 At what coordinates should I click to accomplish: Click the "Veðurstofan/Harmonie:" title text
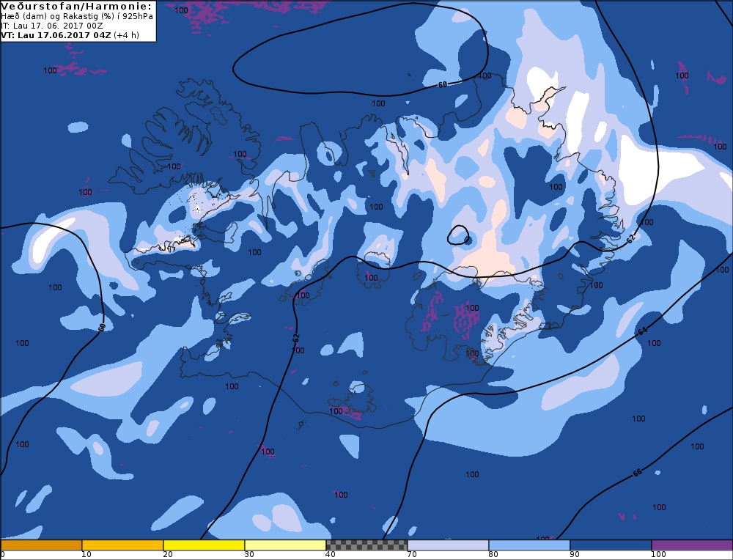(x=77, y=7)
